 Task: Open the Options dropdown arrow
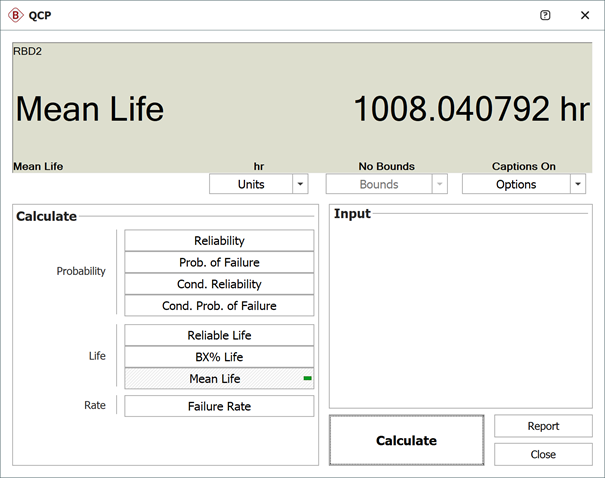[x=577, y=184]
